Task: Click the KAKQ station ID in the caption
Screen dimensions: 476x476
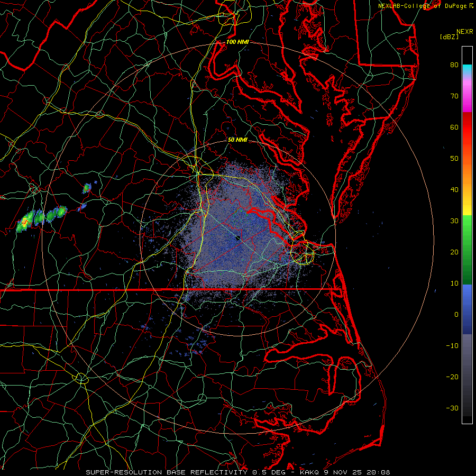Action: click(310, 472)
